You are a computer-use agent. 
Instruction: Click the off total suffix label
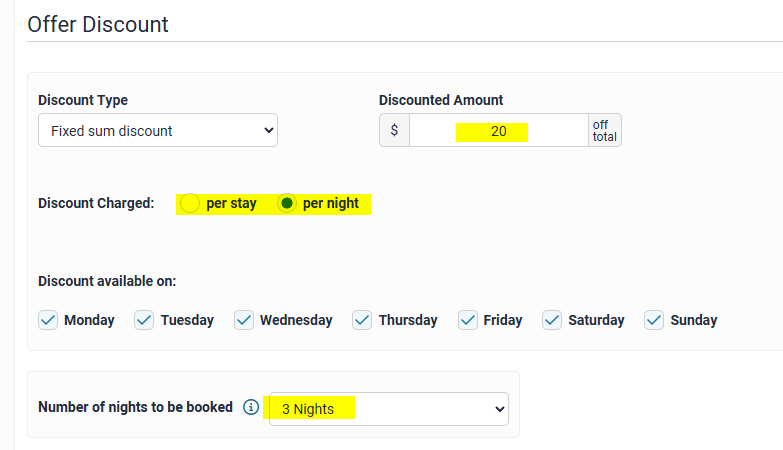tap(604, 131)
